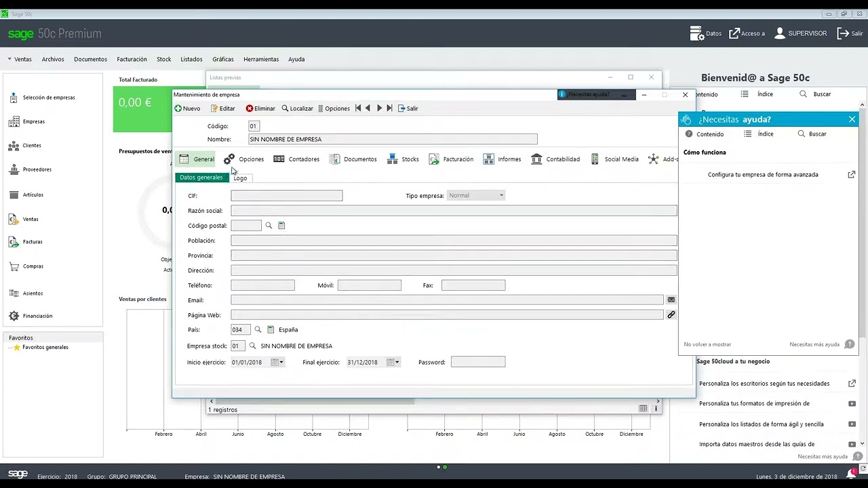Switch to the General section tab
This screenshot has height=488, width=868.
pyautogui.click(x=197, y=159)
